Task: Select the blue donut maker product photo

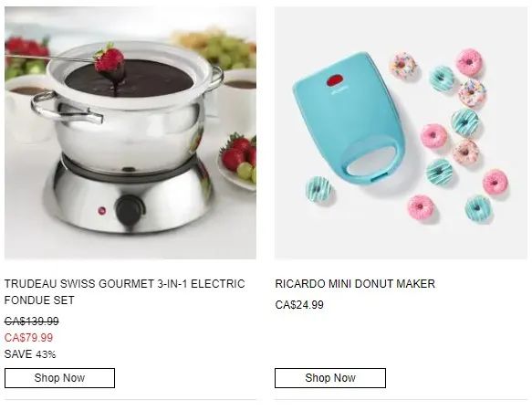Action: click(401, 132)
